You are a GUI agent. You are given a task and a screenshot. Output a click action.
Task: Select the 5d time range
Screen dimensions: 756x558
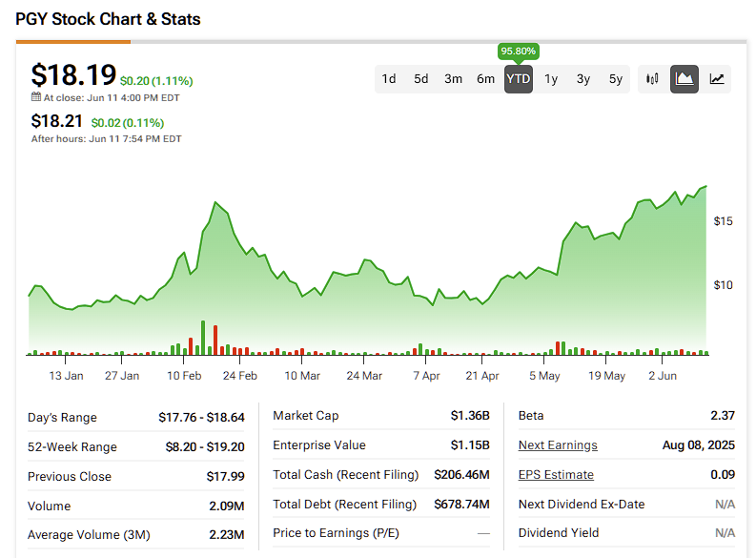tap(421, 79)
